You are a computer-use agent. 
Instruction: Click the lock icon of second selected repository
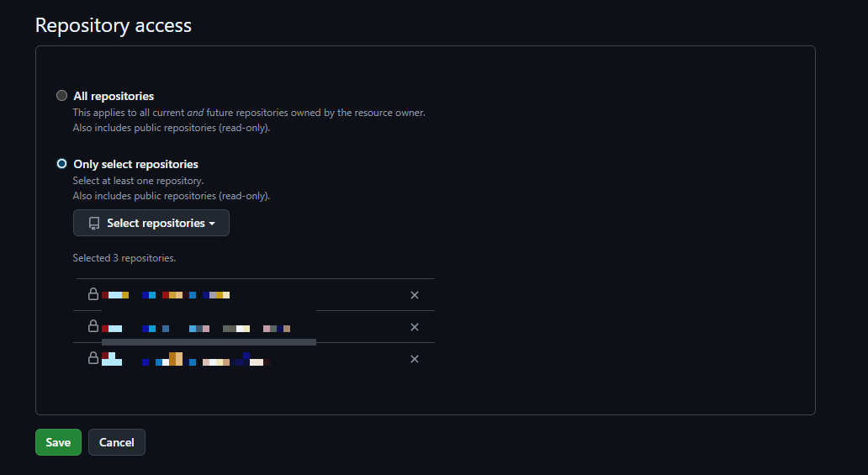pyautogui.click(x=93, y=326)
